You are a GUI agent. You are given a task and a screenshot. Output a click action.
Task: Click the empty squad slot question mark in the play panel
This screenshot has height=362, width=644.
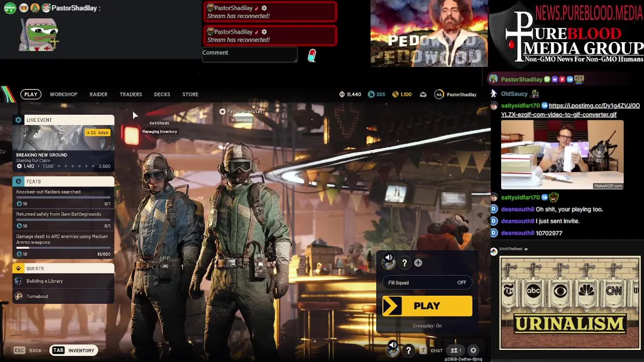point(405,263)
